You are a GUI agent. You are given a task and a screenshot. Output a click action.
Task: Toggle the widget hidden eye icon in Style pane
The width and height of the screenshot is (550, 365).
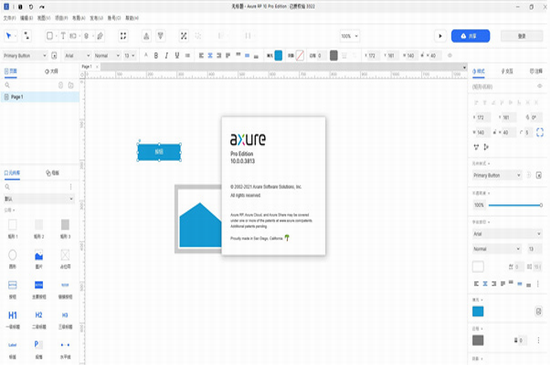pos(540,86)
